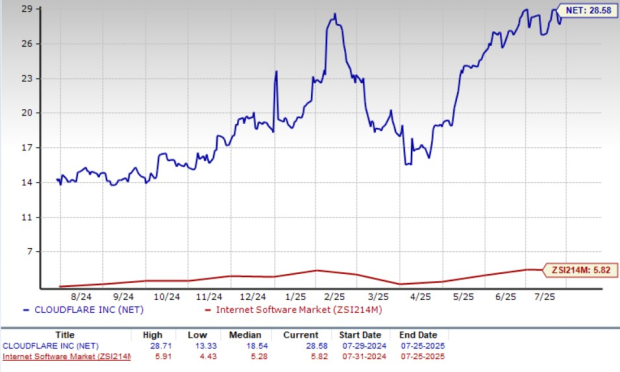Select the 18.54 median value

[257, 346]
